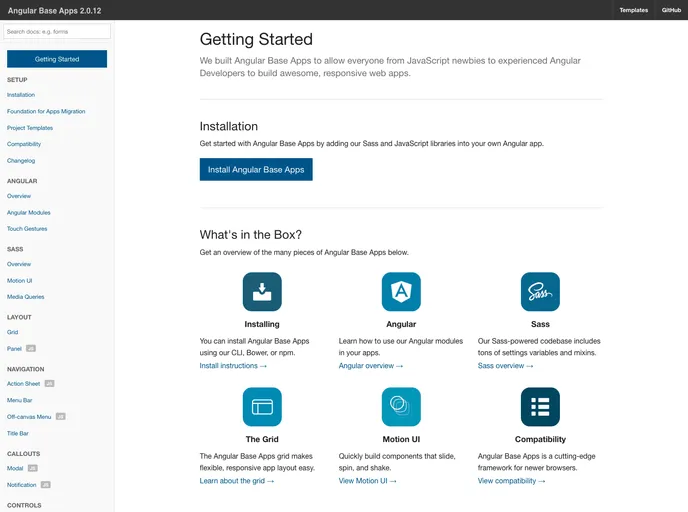
Task: Open Overview under the Sass section
Action: 19,264
